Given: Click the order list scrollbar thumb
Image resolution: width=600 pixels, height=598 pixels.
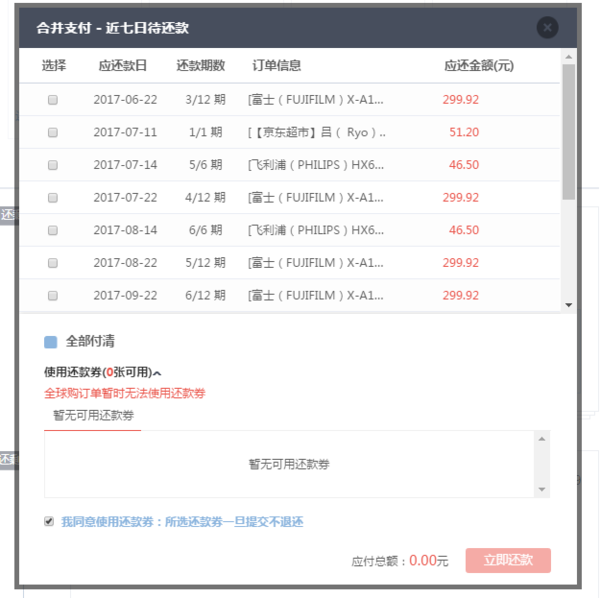Looking at the screenshot, I should [569, 132].
